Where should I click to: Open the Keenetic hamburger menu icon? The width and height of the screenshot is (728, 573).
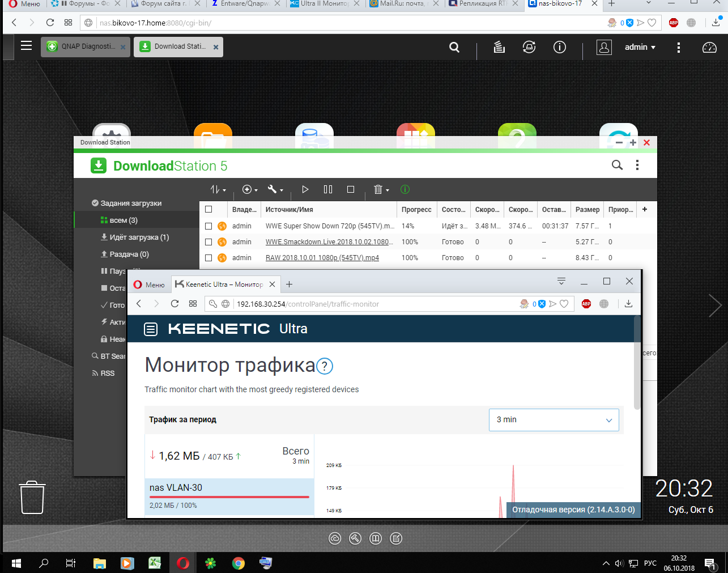point(151,329)
